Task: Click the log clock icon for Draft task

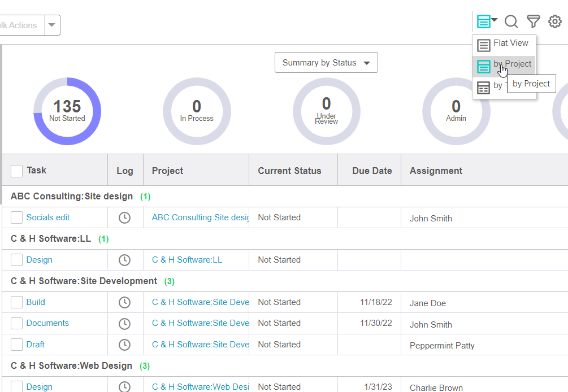Action: coord(125,344)
